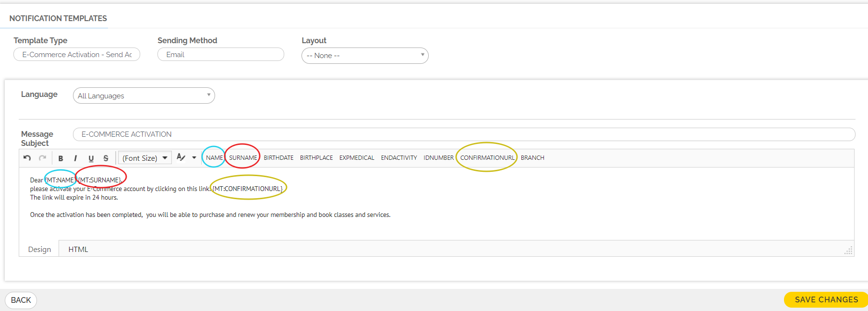Insert the SURNAME placeholder tag
The image size is (868, 311).
[x=243, y=157]
